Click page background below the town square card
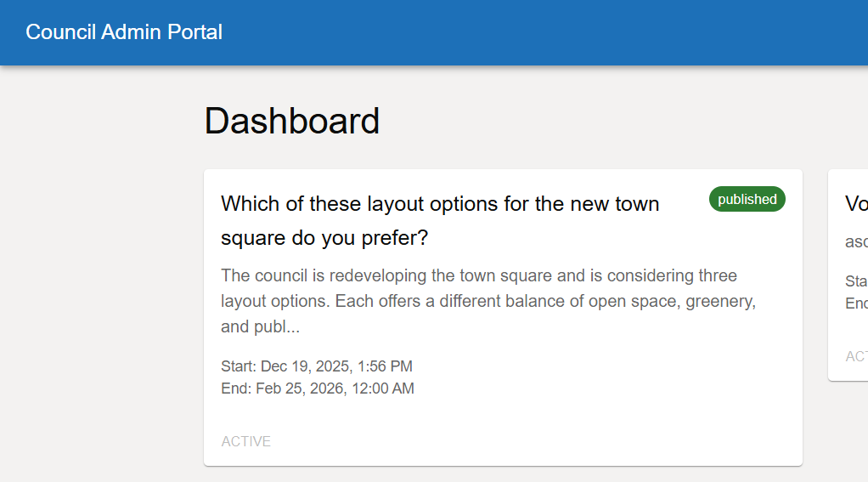The image size is (868, 482). 501,474
